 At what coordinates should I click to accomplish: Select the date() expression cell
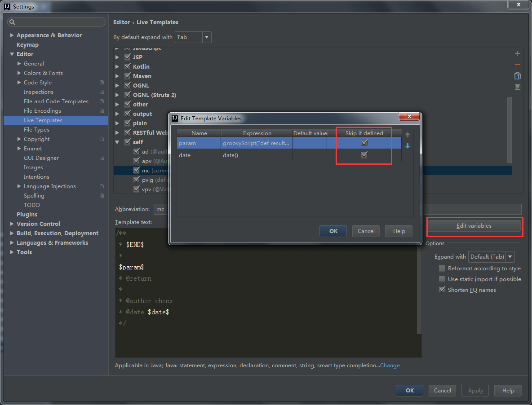257,155
